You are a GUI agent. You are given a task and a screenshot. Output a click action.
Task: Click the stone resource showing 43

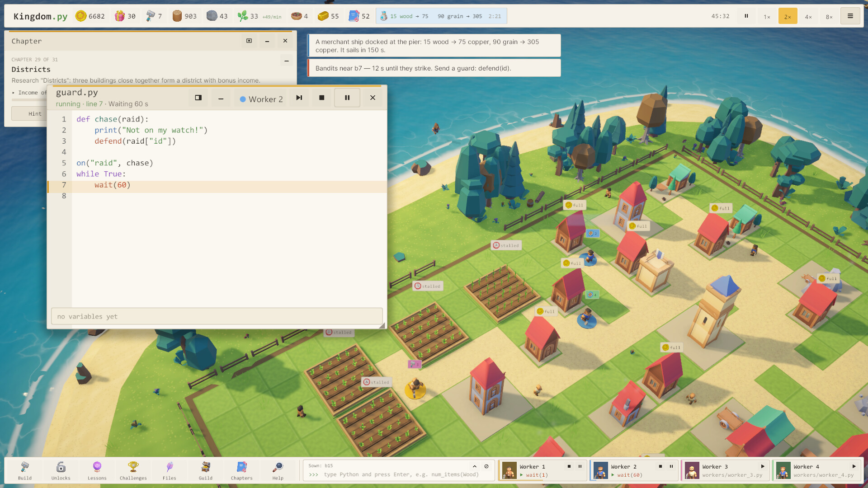coord(217,16)
